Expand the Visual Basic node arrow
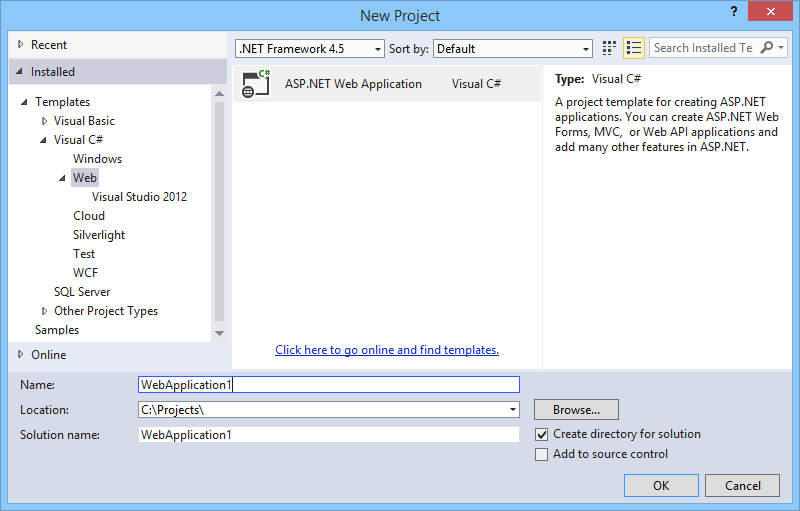 click(44, 121)
